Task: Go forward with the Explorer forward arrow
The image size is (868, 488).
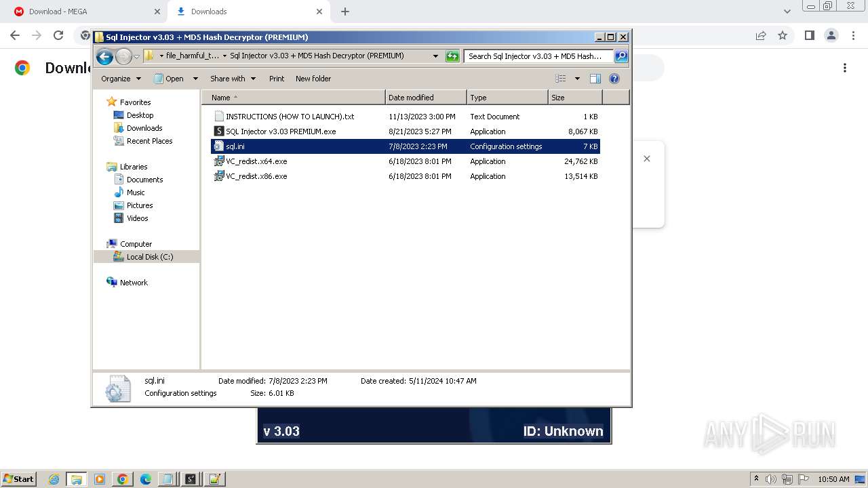Action: pos(123,56)
